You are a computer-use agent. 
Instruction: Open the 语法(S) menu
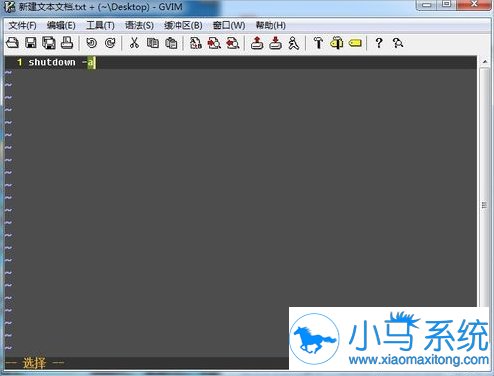139,25
